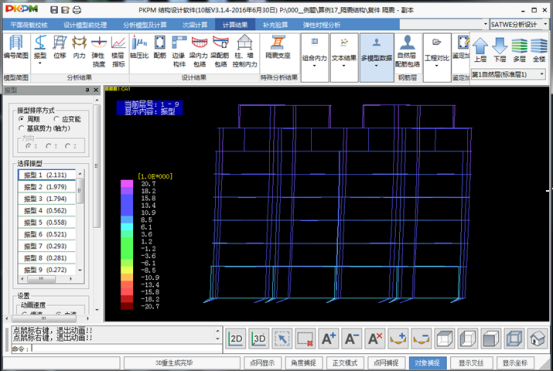This screenshot has height=372, width=554.
Task: Decrease text size with A- button
Action: coord(352,339)
